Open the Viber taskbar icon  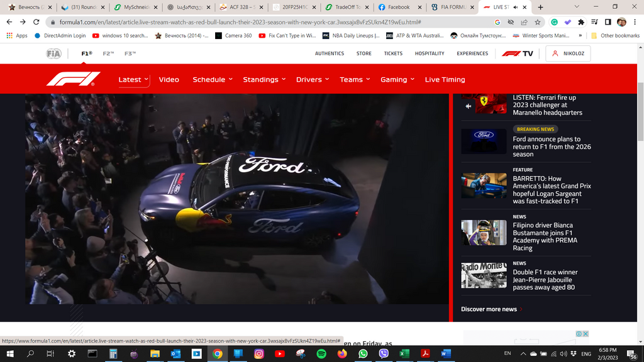click(x=384, y=354)
